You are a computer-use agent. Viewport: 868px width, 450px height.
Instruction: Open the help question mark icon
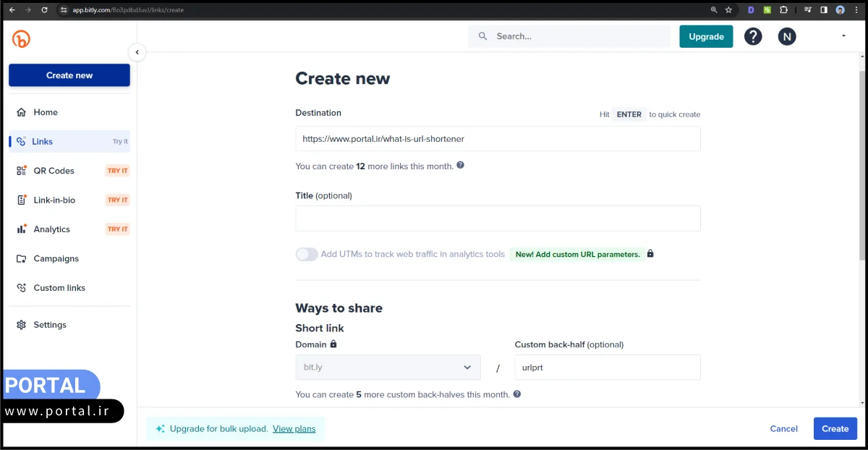click(753, 37)
